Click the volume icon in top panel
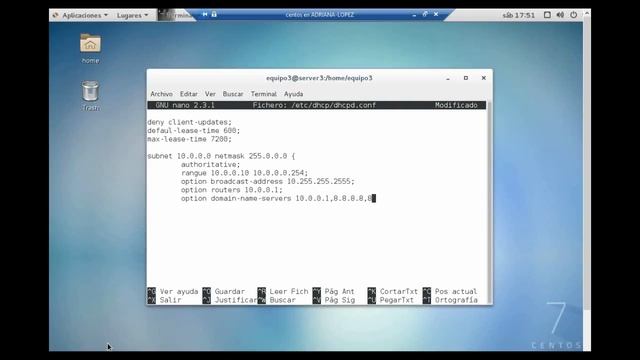Image resolution: width=640 pixels, height=360 pixels. click(560, 15)
